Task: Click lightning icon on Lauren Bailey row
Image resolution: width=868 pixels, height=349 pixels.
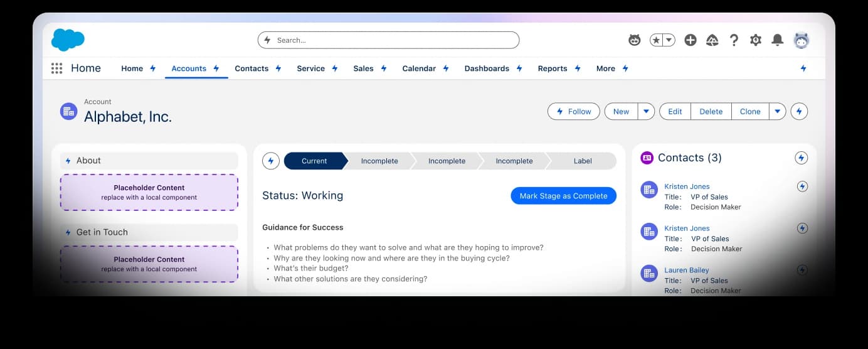Action: 802,271
